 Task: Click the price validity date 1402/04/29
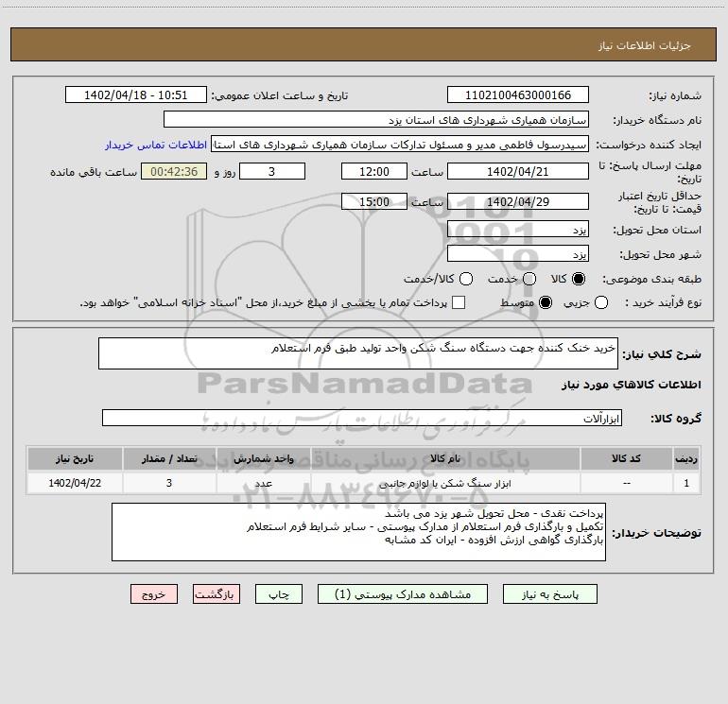point(518,201)
